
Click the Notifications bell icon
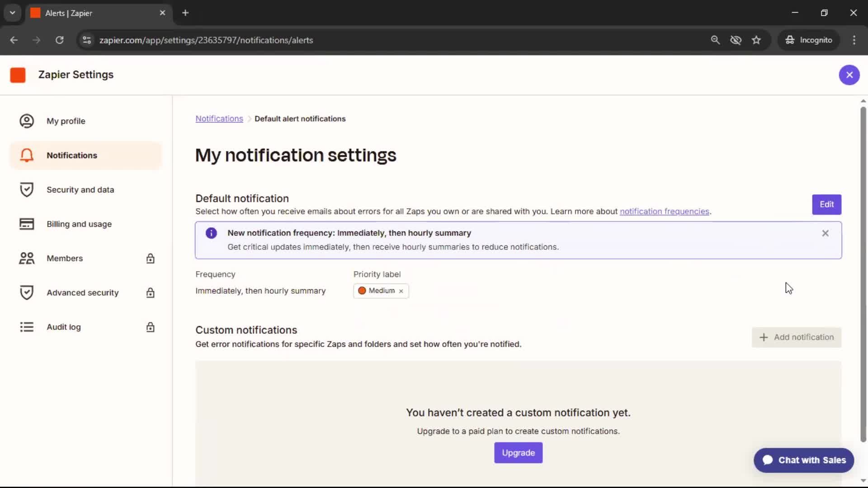pyautogui.click(x=27, y=155)
